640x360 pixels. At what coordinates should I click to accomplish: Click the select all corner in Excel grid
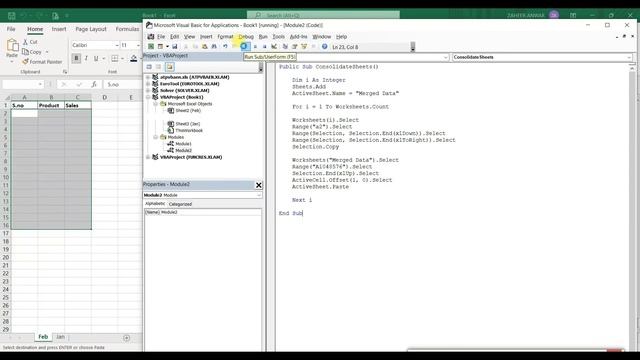click(7, 97)
